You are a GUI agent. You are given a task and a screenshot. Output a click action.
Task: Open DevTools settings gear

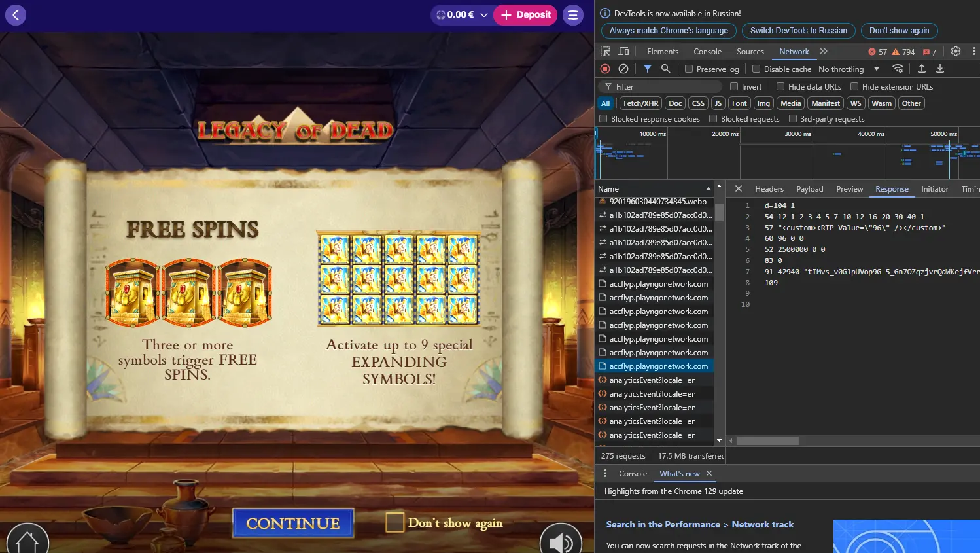click(956, 51)
